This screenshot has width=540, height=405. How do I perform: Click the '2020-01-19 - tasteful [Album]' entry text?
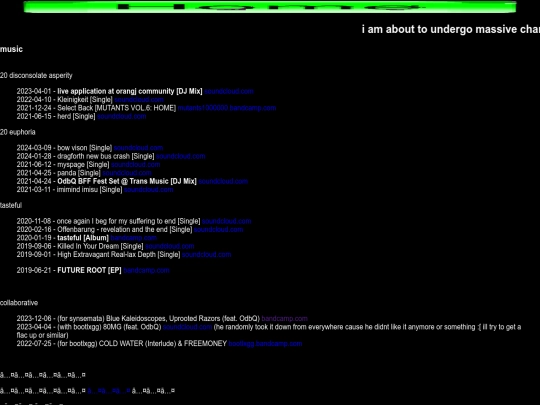click(63, 238)
